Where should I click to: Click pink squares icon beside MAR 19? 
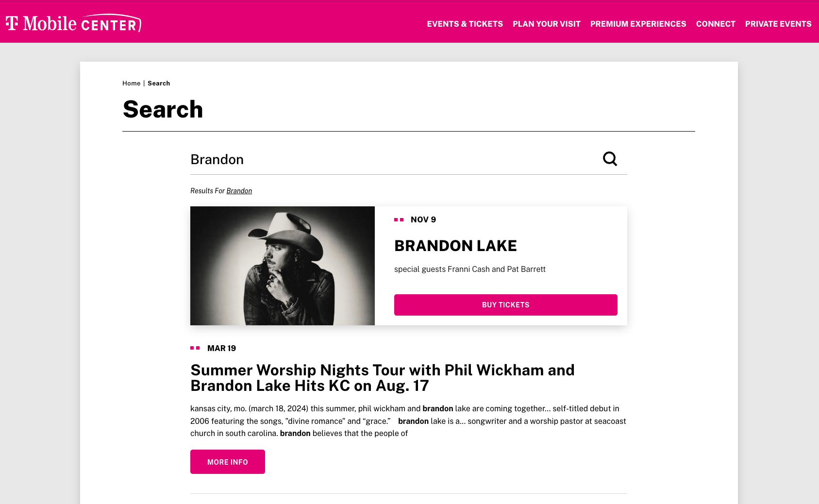click(195, 348)
